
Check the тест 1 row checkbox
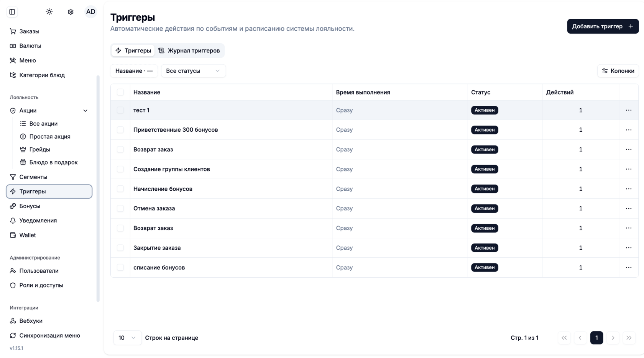click(120, 110)
